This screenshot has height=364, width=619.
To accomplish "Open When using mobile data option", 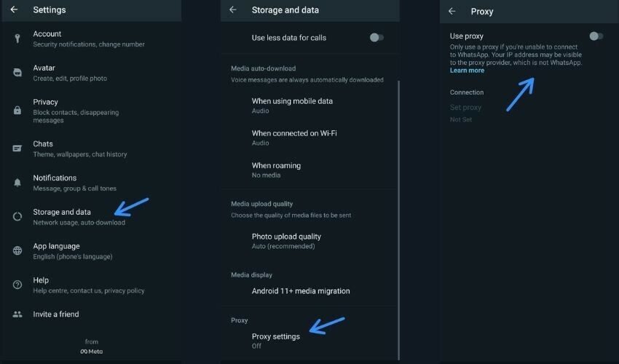I will (x=292, y=106).
